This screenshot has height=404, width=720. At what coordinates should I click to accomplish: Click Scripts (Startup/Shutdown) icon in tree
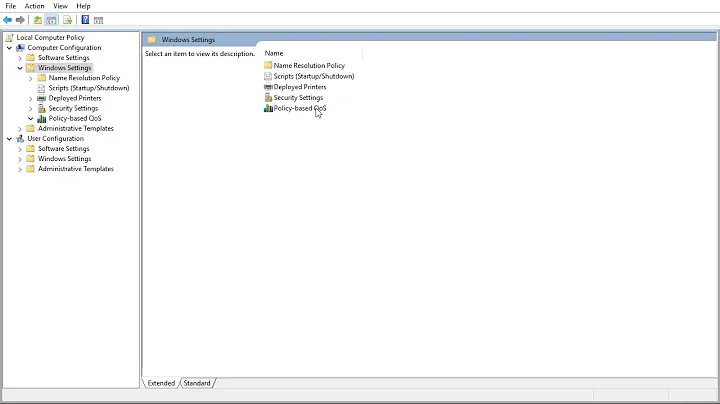tap(41, 88)
